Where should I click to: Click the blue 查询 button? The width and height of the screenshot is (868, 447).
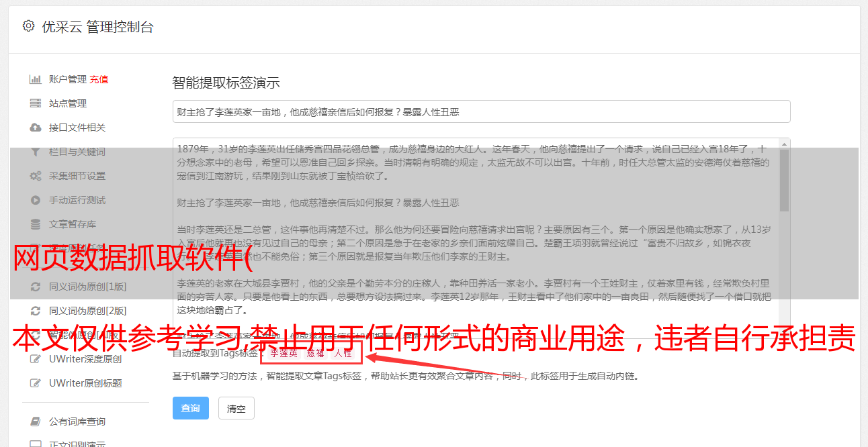tap(191, 408)
